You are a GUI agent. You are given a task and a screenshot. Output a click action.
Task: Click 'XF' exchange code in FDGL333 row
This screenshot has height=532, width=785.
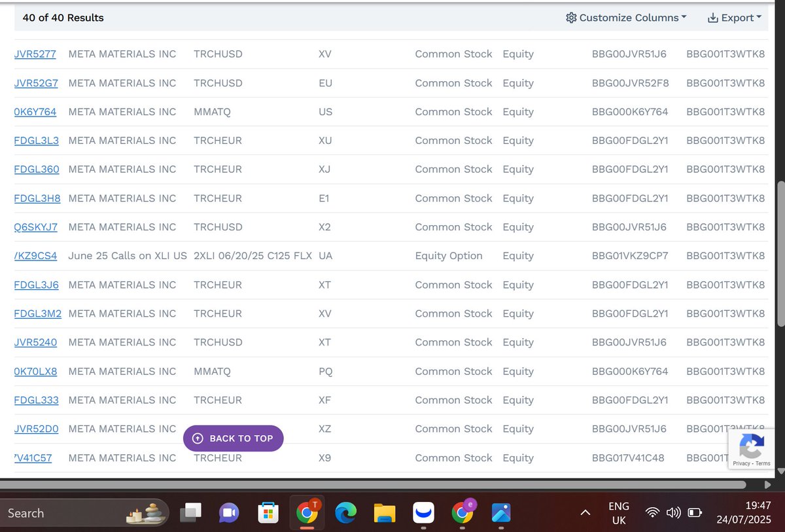point(324,400)
